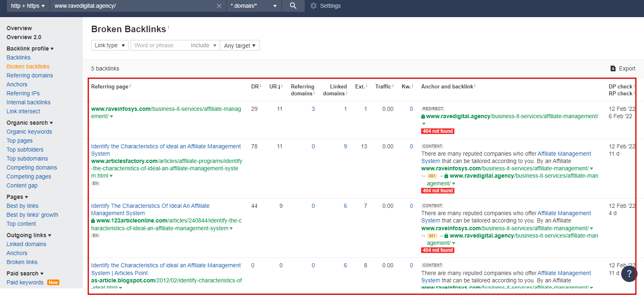Click the 301 badge in the articlesfactory row
The image size is (644, 295).
point(432,176)
